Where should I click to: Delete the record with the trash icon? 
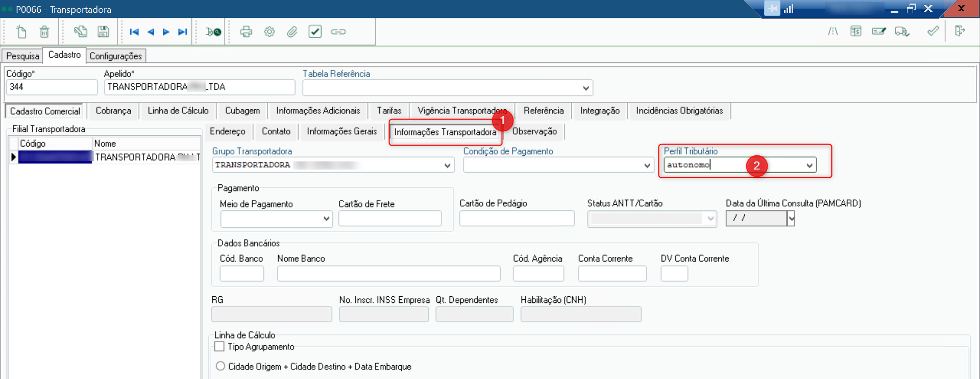pos(44,32)
